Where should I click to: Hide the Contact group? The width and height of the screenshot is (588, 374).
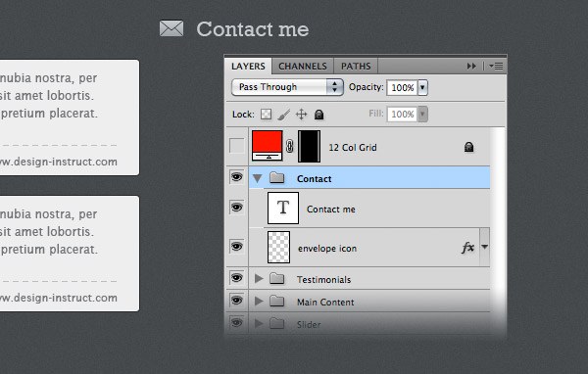click(x=236, y=177)
